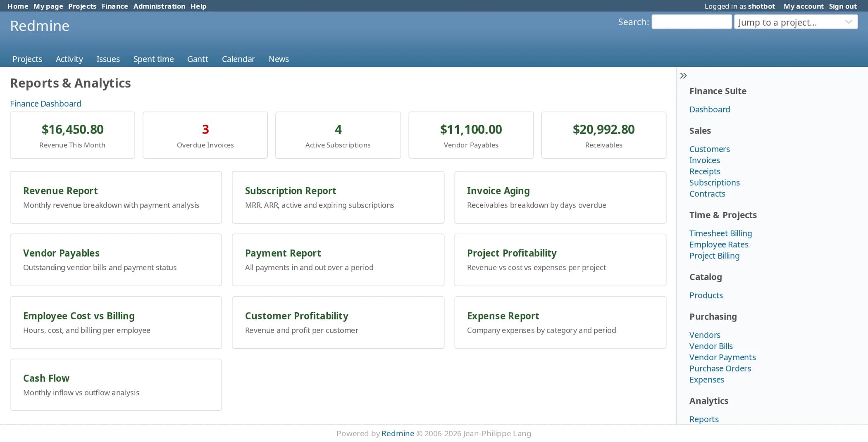Open the Administration top menu
The image size is (868, 442).
pos(159,6)
